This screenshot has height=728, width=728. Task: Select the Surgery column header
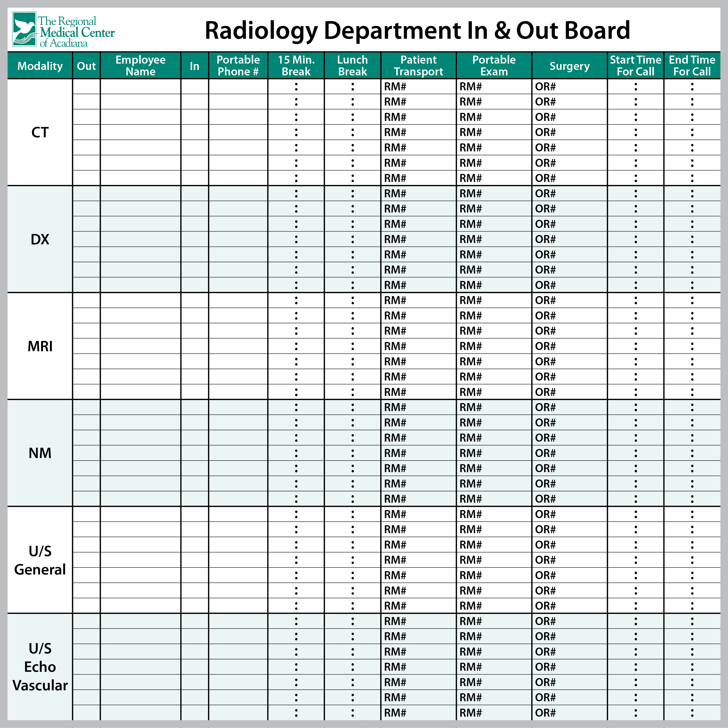[x=570, y=66]
